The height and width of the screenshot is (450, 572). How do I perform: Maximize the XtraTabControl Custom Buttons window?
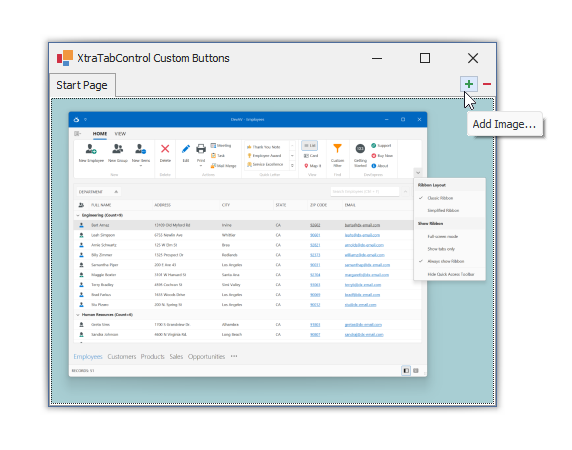(x=425, y=58)
